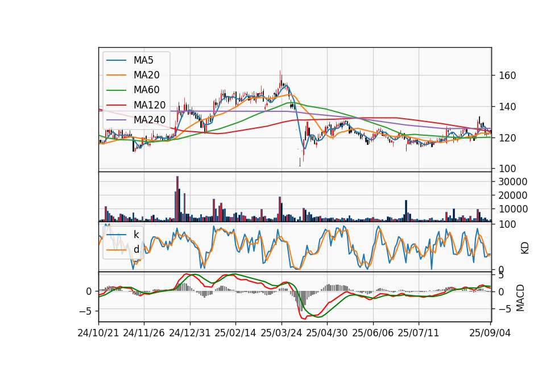The image size is (546, 392).
Task: Click the −5 label on left MACD axis
Action: coord(86,311)
